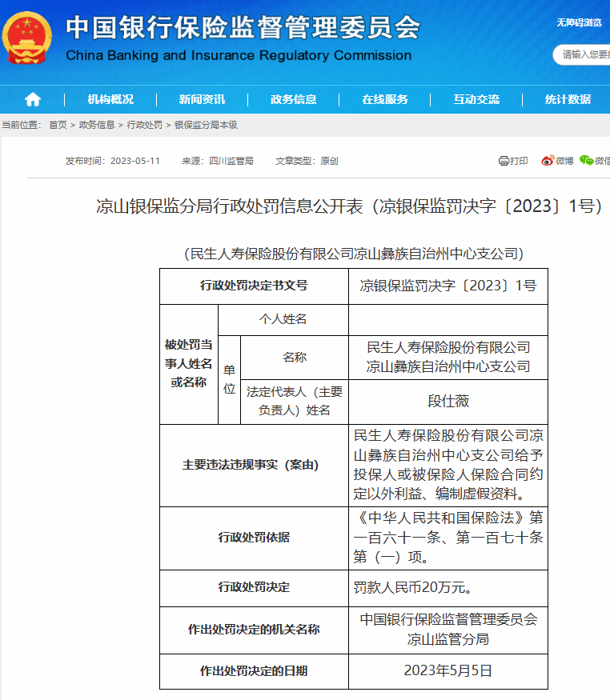
Task: Click 首页 in the breadcrumb trail
Action: tap(58, 126)
